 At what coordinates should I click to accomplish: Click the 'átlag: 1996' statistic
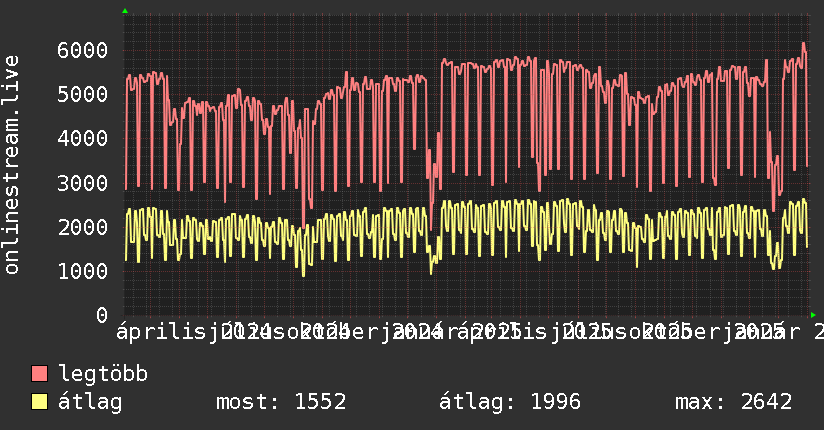[x=510, y=402]
